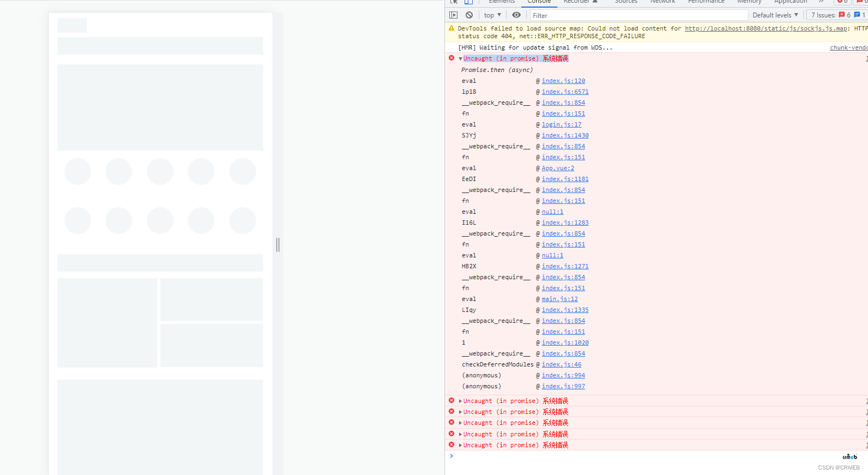Screen dimensions: 868x475
Task: Open the Sources tab
Action: (626, 2)
